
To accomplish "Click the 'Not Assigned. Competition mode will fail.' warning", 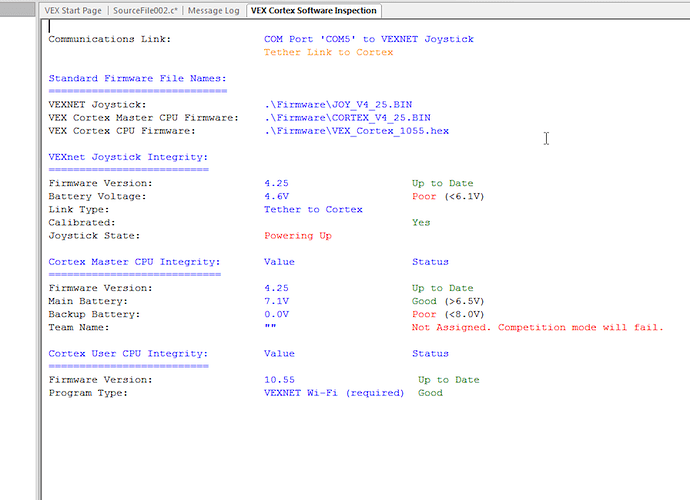I will (537, 327).
